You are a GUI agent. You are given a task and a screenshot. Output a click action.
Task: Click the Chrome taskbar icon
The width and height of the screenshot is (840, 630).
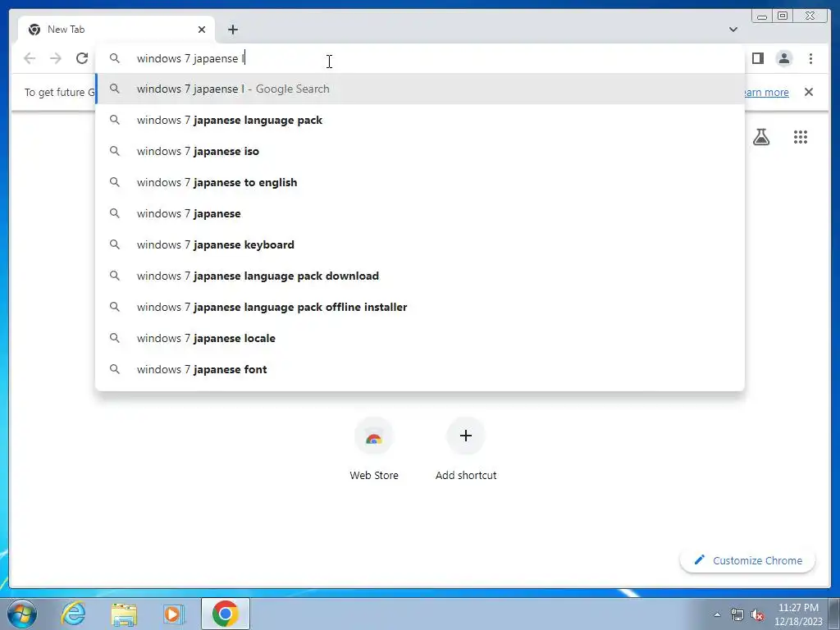coord(226,614)
